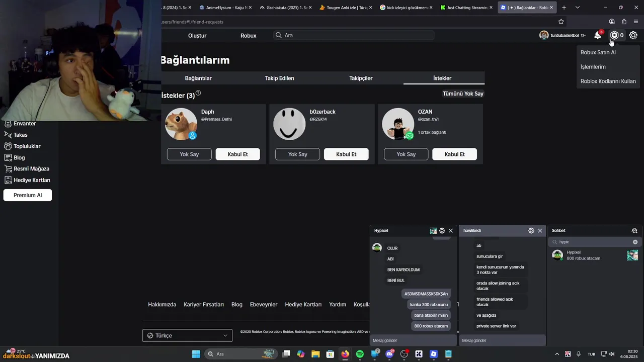Switch to the Bağlantılar tab
Image resolution: width=644 pixels, height=362 pixels.
pos(198,78)
